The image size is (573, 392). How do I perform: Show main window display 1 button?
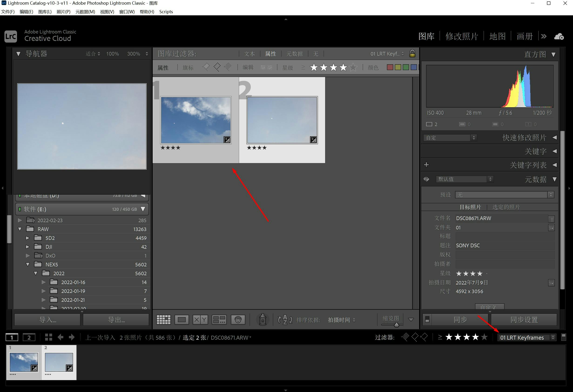(12, 337)
